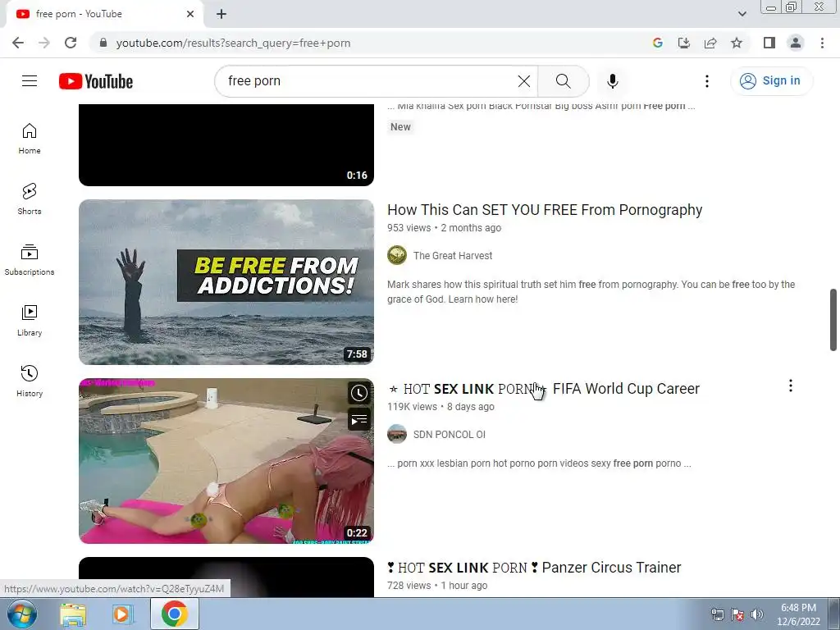Open the SDN PONCOL OI channel name
840x630 pixels.
[450, 435]
